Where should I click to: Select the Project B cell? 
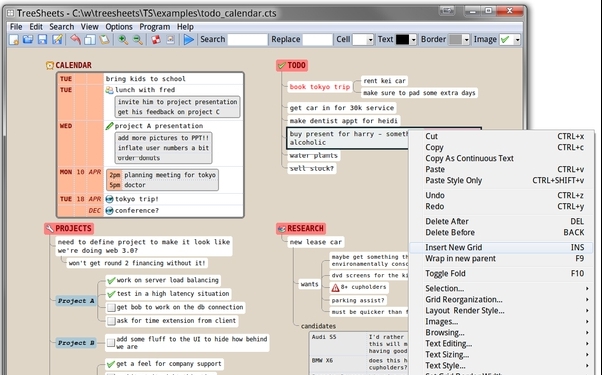pos(76,343)
